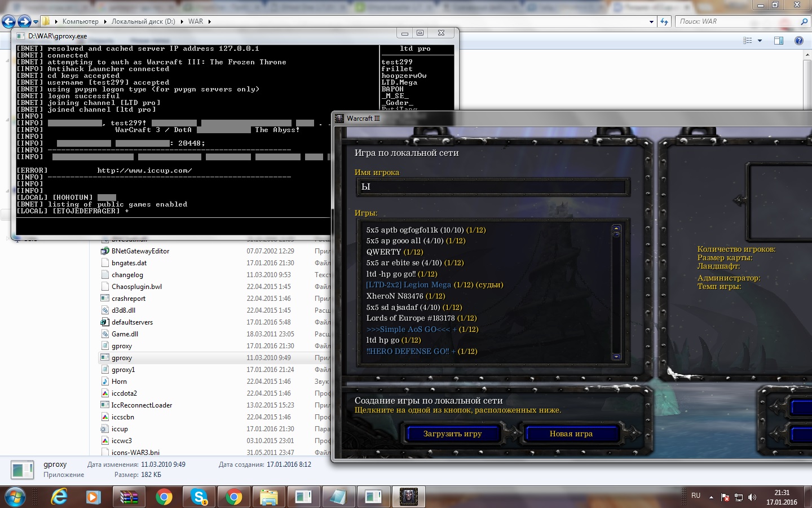This screenshot has width=812, height=508.
Task: Click the Новая игра button
Action: click(x=571, y=433)
